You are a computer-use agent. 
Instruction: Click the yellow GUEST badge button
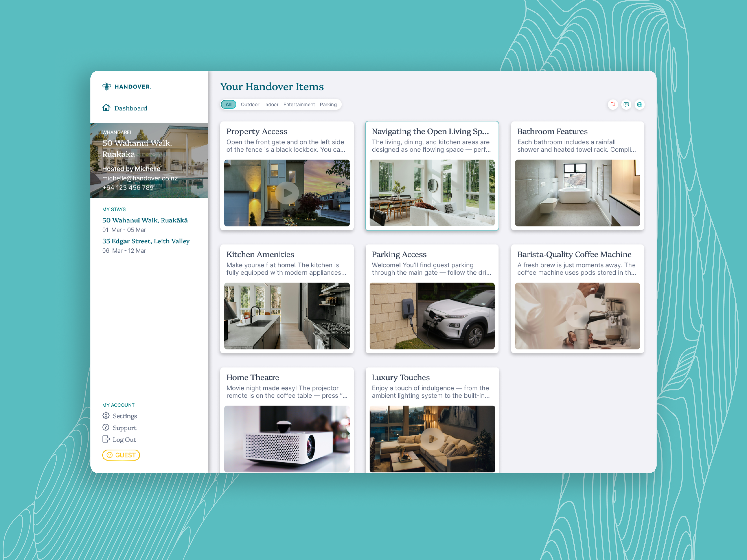[121, 455]
